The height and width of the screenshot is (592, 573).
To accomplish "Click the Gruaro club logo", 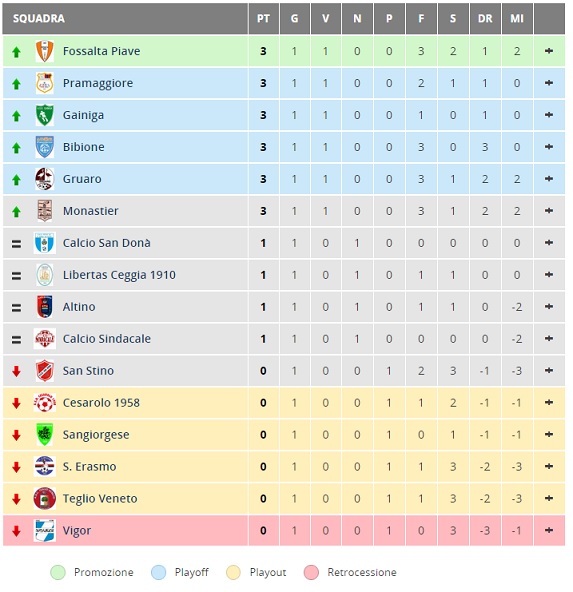I will (45, 179).
